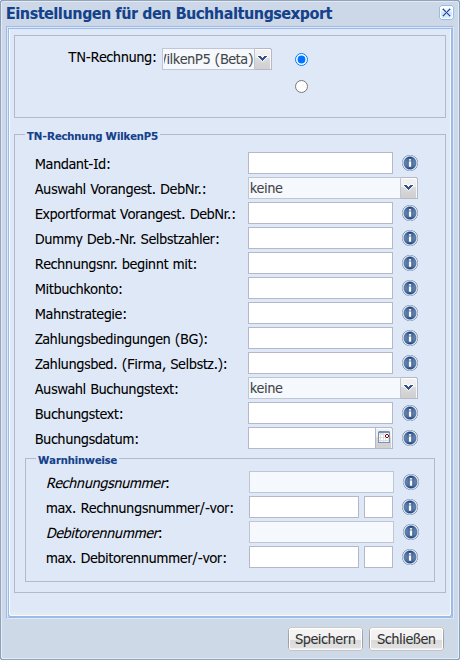Show info icon beside Buchungstext field
This screenshot has height=660, width=460.
point(410,413)
